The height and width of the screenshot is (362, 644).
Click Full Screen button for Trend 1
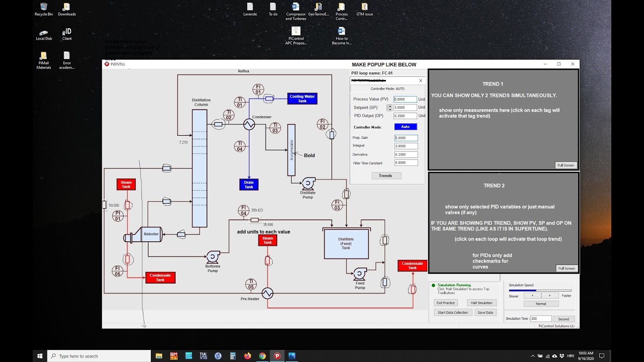pyautogui.click(x=566, y=165)
